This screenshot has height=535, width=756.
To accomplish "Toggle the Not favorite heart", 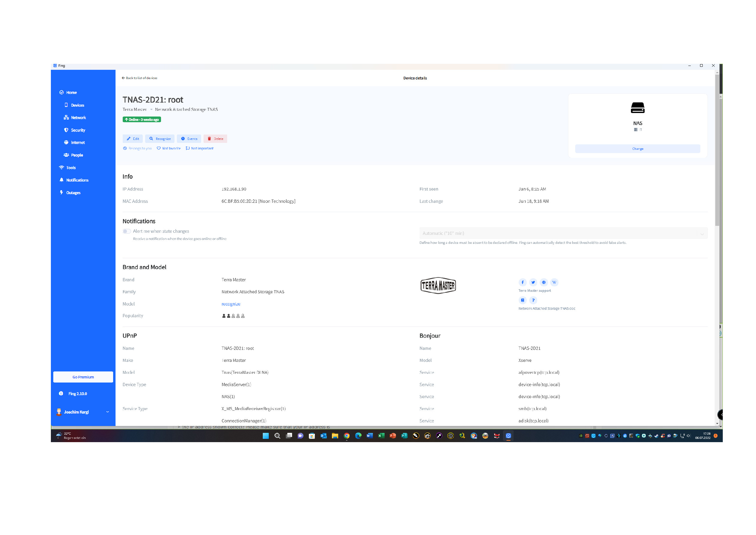I will click(x=168, y=148).
